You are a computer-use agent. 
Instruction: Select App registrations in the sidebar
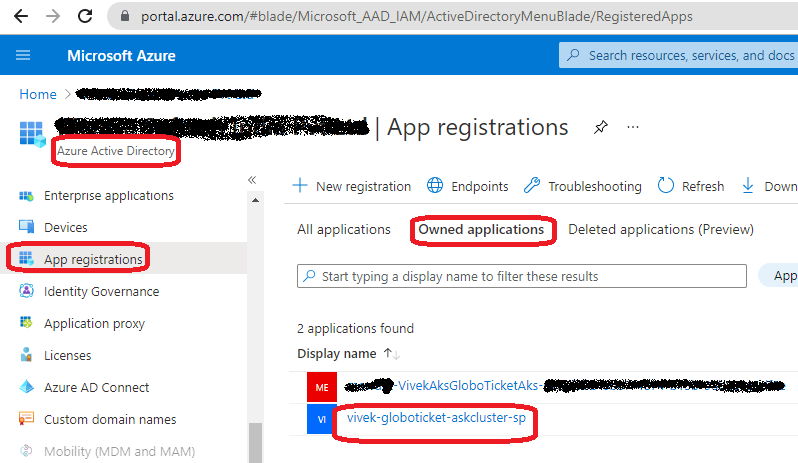pyautogui.click(x=93, y=259)
